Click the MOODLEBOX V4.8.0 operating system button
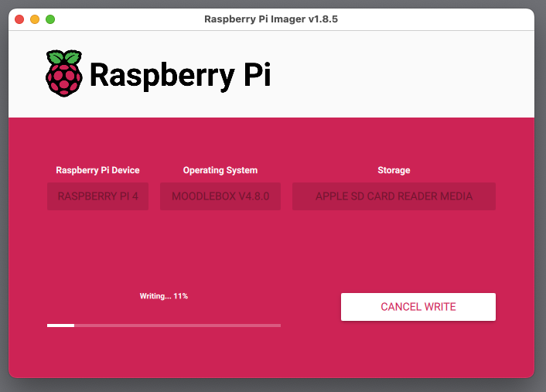 click(220, 196)
